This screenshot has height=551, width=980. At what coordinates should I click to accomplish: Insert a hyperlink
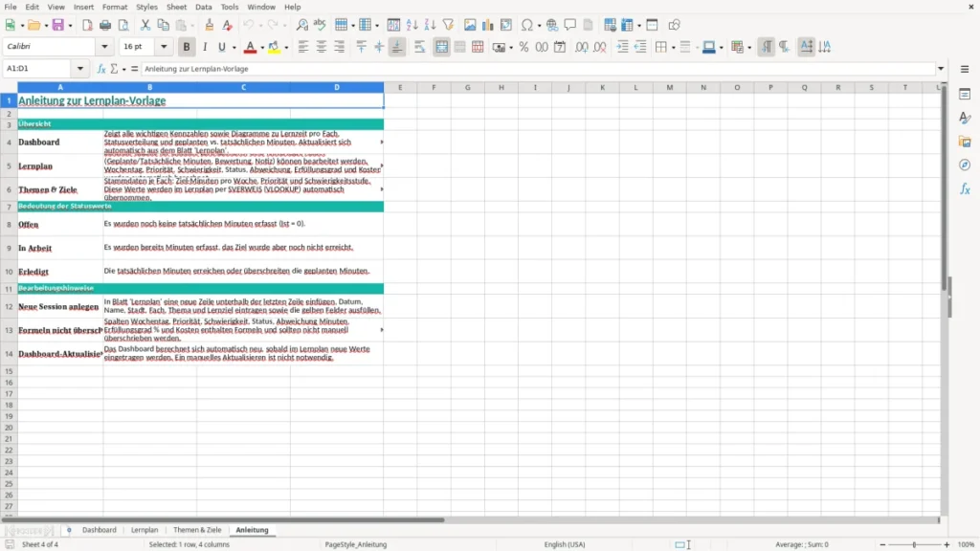point(552,25)
